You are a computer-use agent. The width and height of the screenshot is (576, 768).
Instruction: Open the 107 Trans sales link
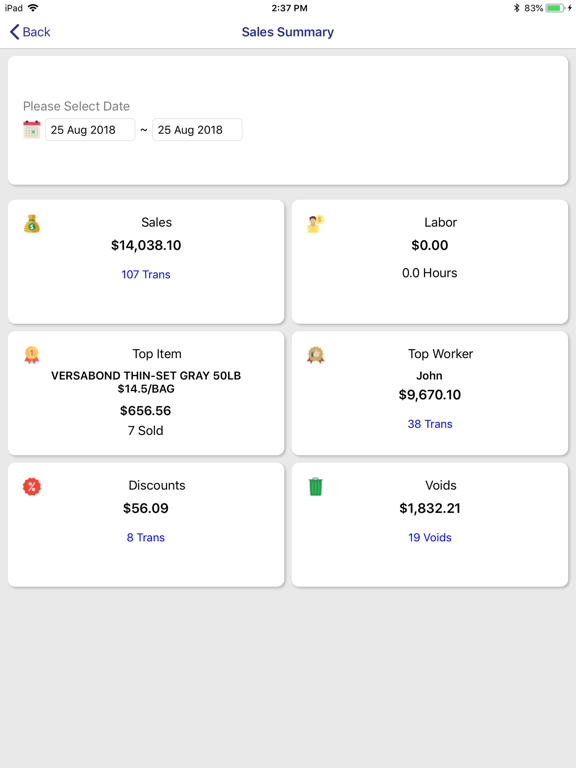(146, 274)
